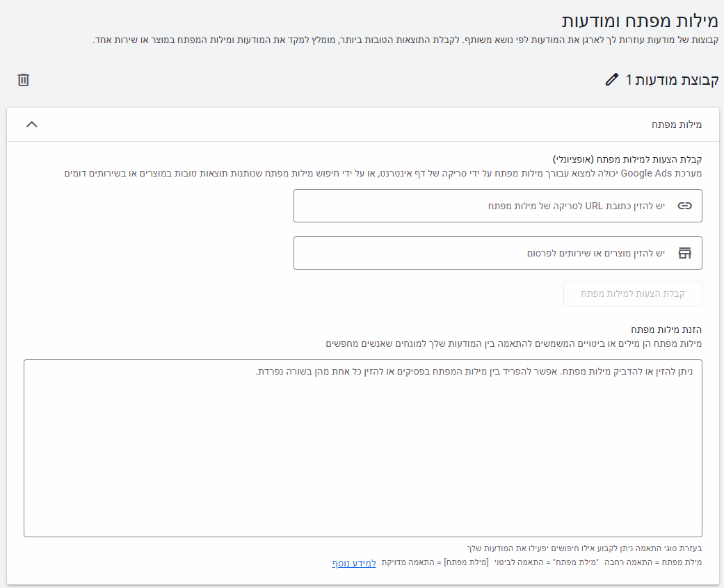Open the למידע נוסף link
The image size is (724, 588).
point(354,563)
